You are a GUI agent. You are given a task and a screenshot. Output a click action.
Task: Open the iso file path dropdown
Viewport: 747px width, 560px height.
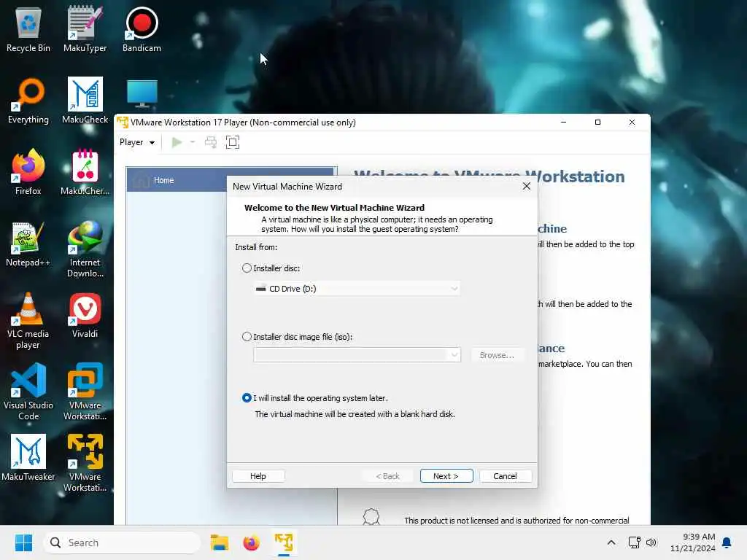356,355
